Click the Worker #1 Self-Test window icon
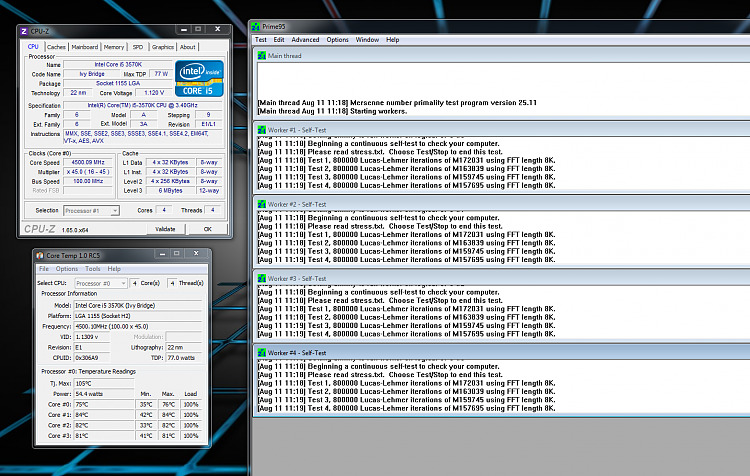Viewport: 750px width, 476px height. click(262, 130)
